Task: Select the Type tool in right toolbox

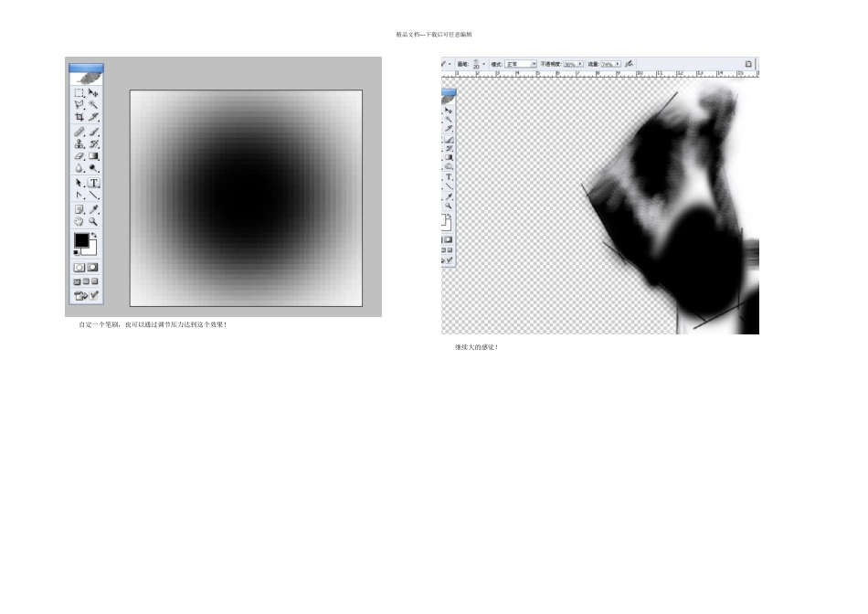Action: pyautogui.click(x=449, y=177)
